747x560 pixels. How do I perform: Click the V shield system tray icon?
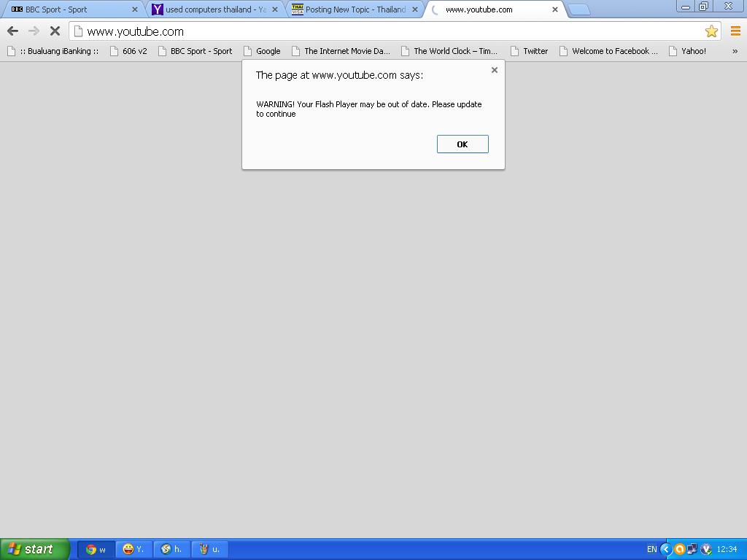click(706, 549)
